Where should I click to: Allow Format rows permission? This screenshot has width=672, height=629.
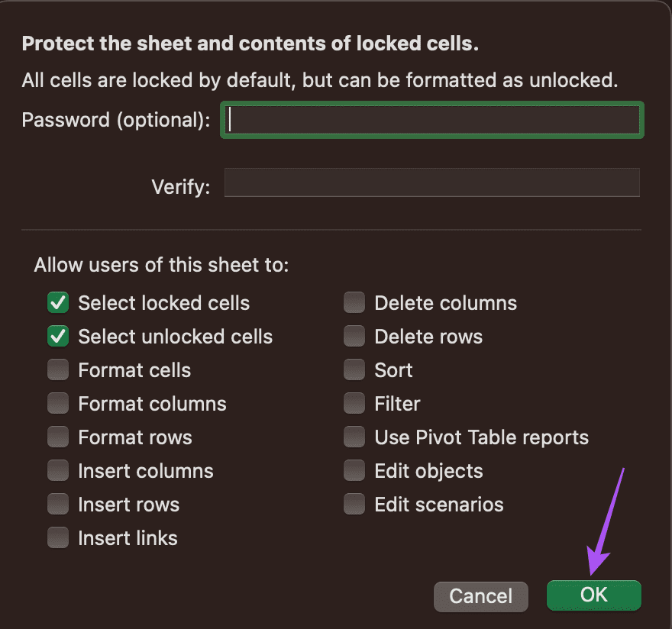tap(58, 437)
